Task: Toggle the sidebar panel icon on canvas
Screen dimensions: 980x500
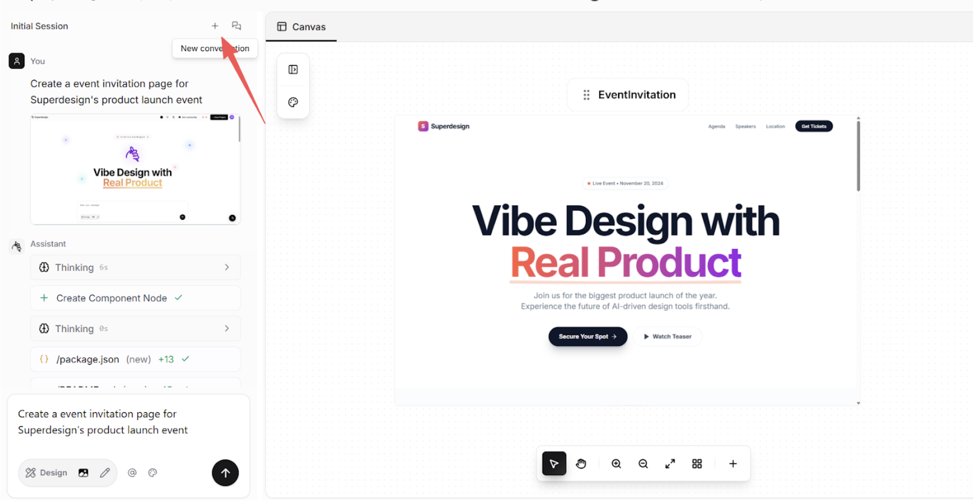Action: pyautogui.click(x=293, y=70)
